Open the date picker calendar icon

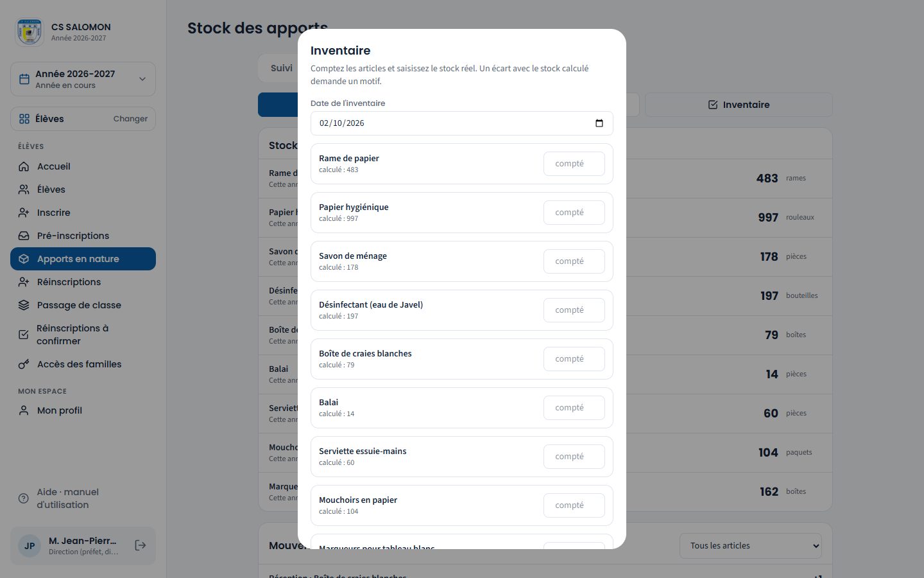coord(599,123)
